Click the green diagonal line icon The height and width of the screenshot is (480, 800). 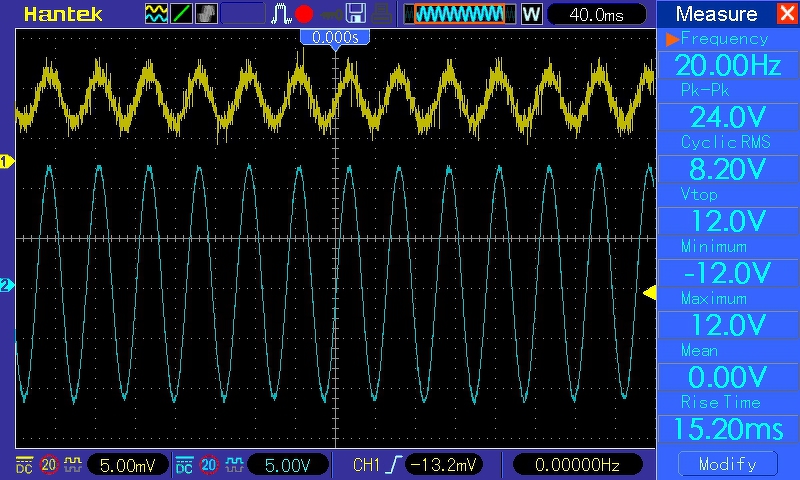182,14
